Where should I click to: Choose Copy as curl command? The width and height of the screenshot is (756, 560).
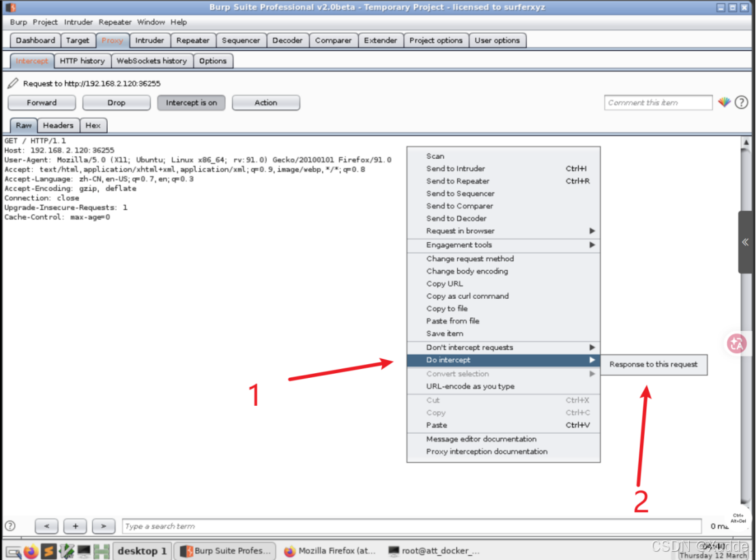click(504, 297)
